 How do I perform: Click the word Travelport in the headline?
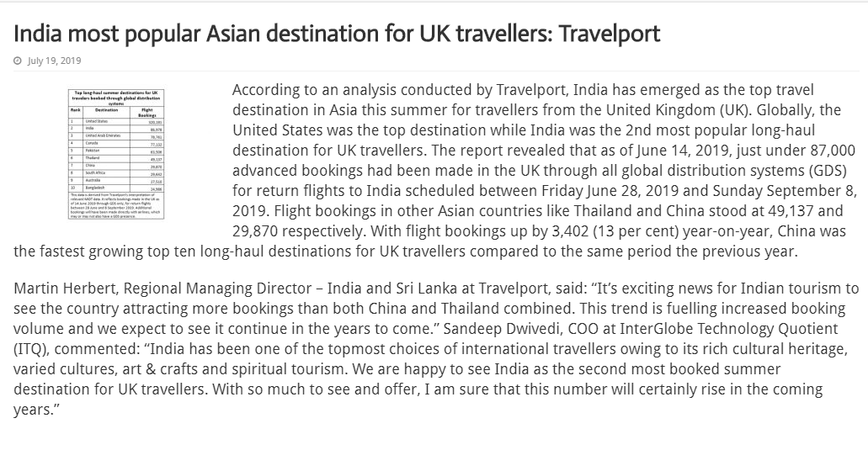pos(610,34)
